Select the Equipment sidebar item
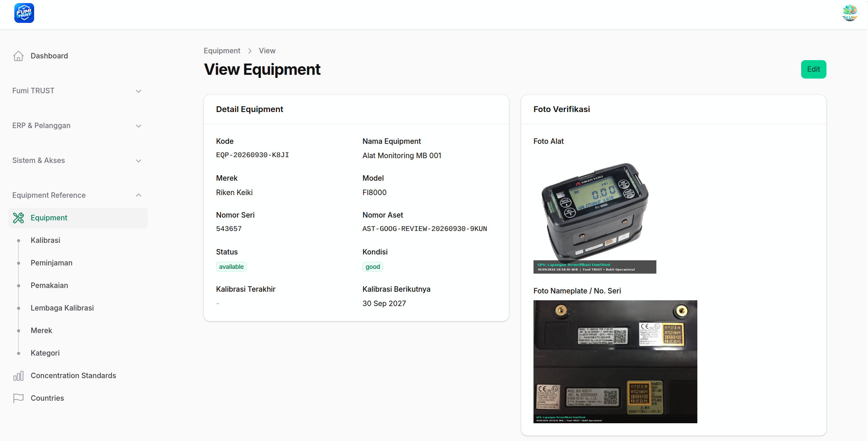This screenshot has width=868, height=441. (78, 218)
